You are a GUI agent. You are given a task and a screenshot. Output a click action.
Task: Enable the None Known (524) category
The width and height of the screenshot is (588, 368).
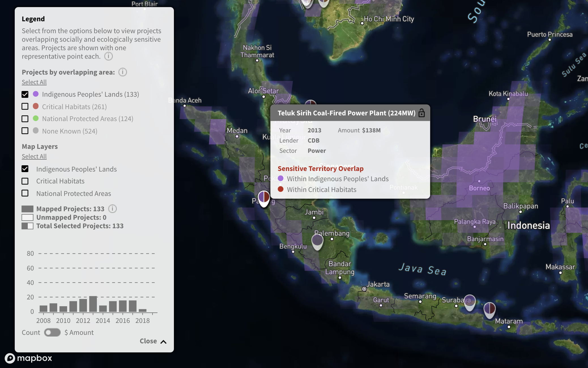[x=25, y=131]
